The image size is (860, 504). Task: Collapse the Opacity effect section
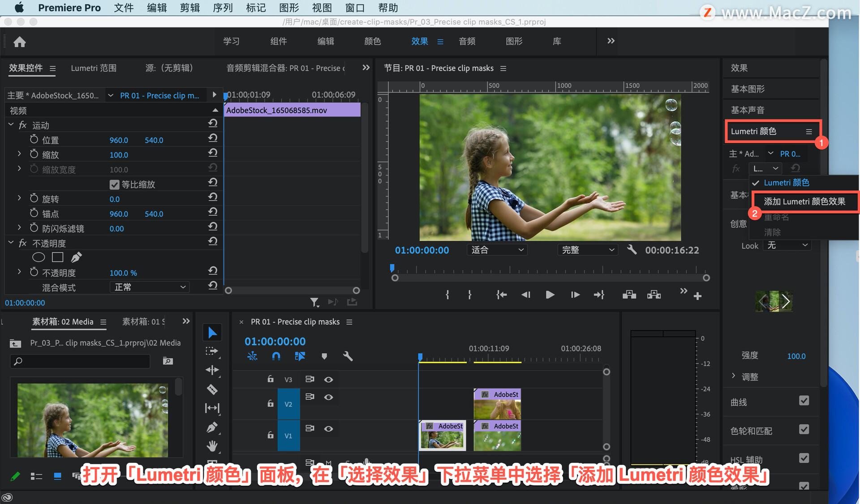click(11, 243)
